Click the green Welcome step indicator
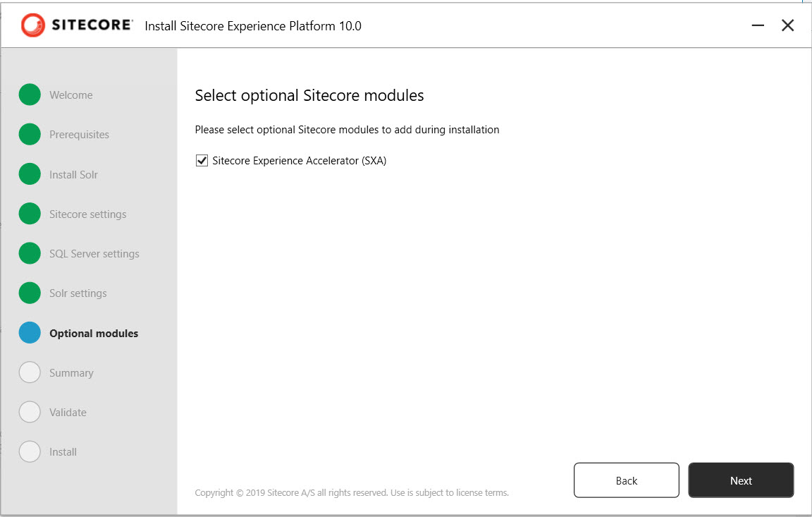Screen dimensions: 812x517 (30, 95)
